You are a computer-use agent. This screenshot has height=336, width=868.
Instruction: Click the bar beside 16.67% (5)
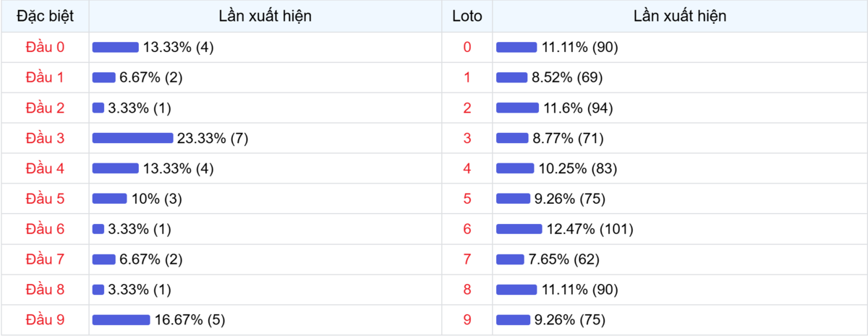point(121,320)
